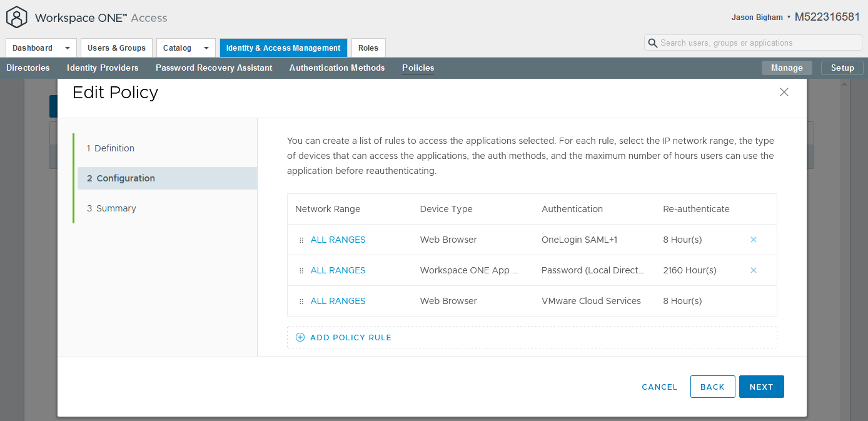The width and height of the screenshot is (868, 421).
Task: Click the drag handle on second policy rule
Action: [x=301, y=270]
